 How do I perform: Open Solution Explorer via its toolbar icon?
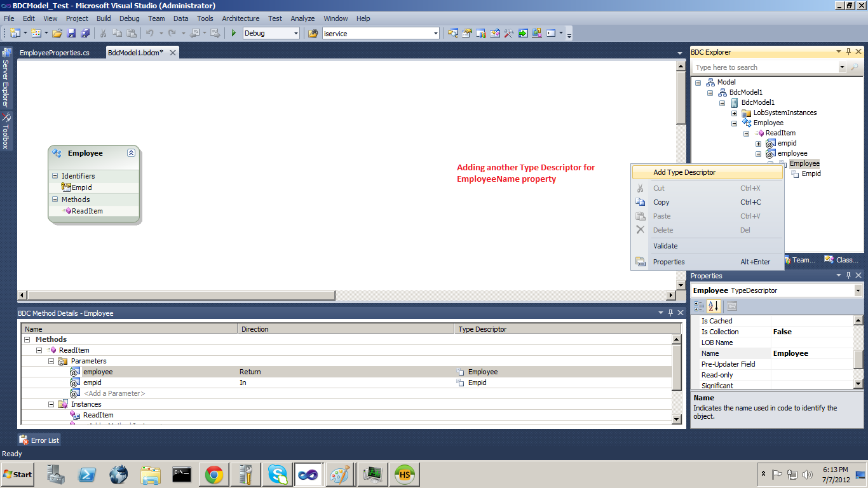tap(453, 33)
